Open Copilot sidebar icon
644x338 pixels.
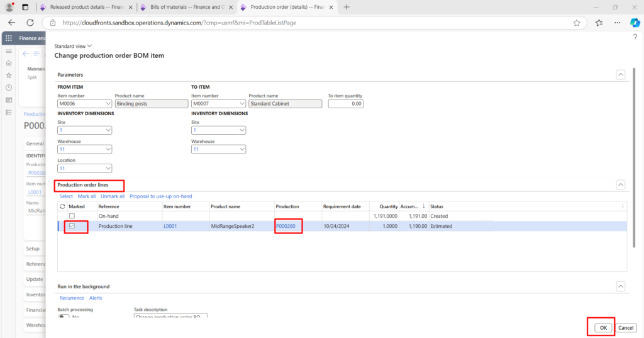635,23
